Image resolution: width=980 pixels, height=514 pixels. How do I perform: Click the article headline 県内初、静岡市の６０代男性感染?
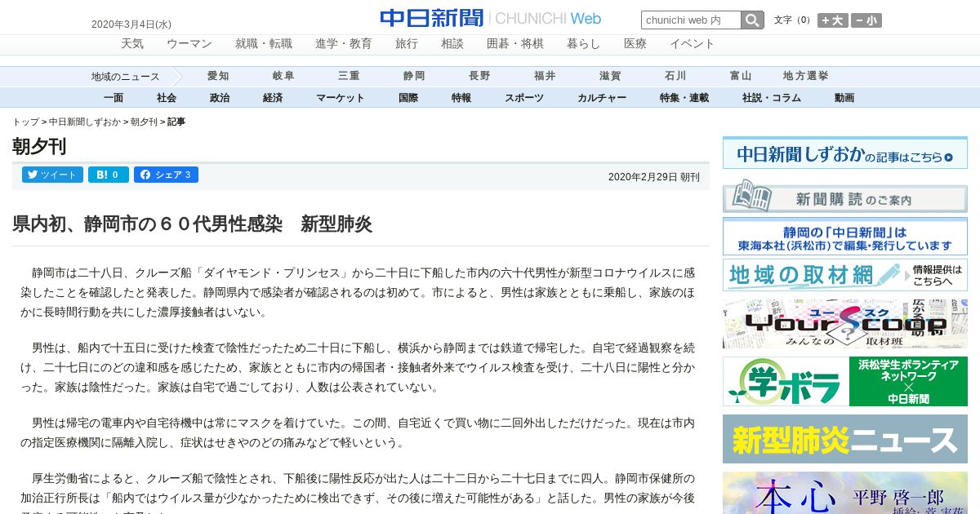192,224
